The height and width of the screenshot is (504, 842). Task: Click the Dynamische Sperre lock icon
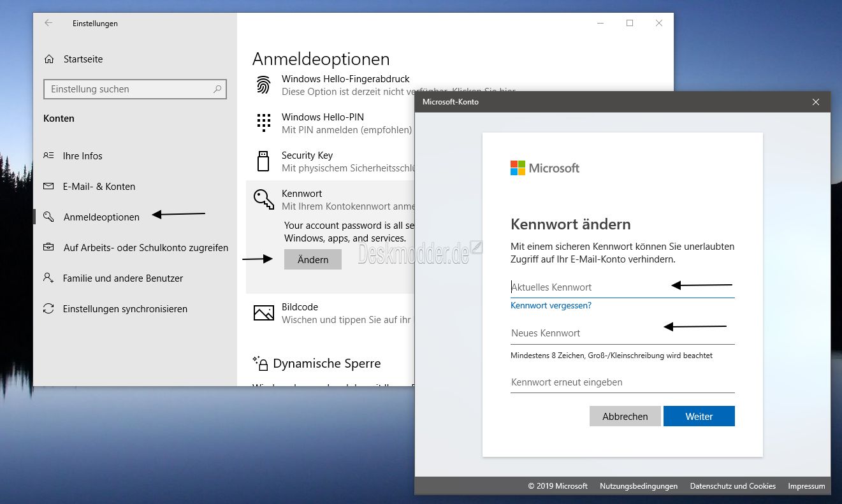(x=260, y=363)
